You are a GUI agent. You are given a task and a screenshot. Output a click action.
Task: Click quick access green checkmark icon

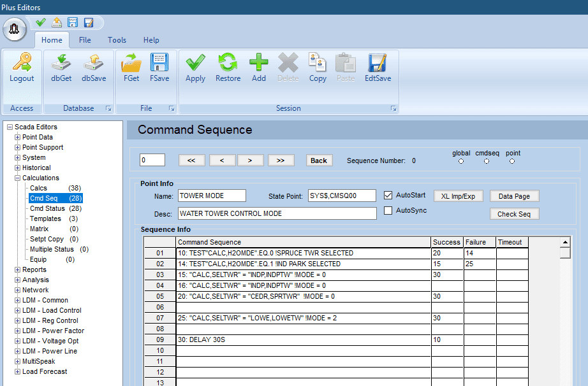point(41,22)
